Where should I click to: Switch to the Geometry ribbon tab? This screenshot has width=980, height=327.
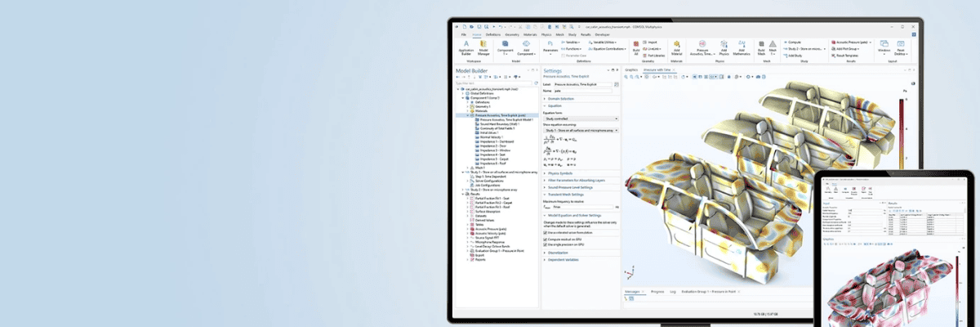[513, 34]
